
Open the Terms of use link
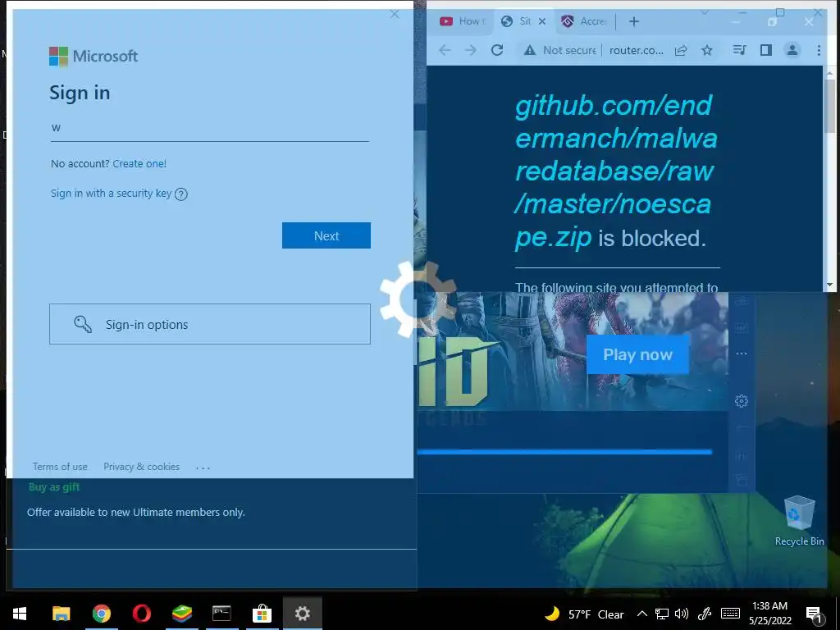click(x=59, y=467)
